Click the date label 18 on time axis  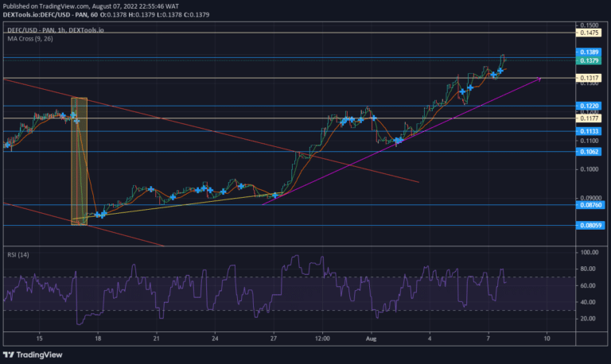[x=98, y=339]
